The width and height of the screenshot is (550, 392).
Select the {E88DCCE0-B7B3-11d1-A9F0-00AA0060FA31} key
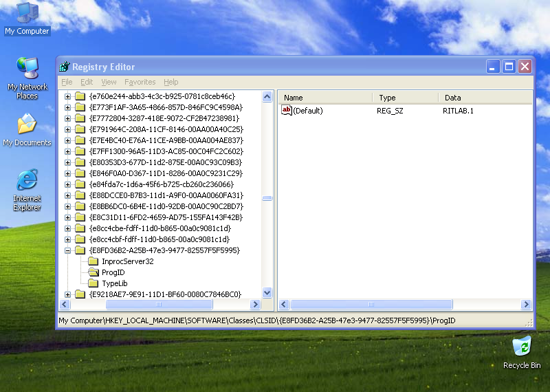165,195
